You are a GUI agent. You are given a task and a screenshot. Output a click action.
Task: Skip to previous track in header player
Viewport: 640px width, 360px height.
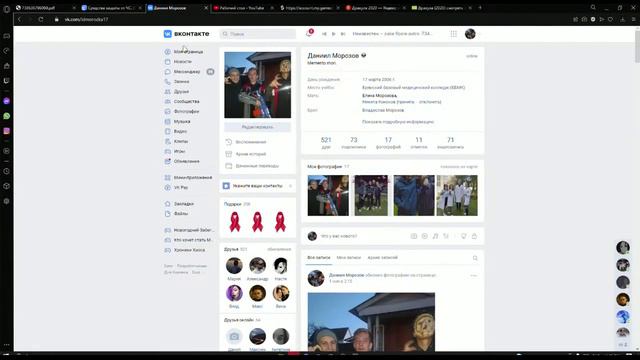(x=324, y=34)
